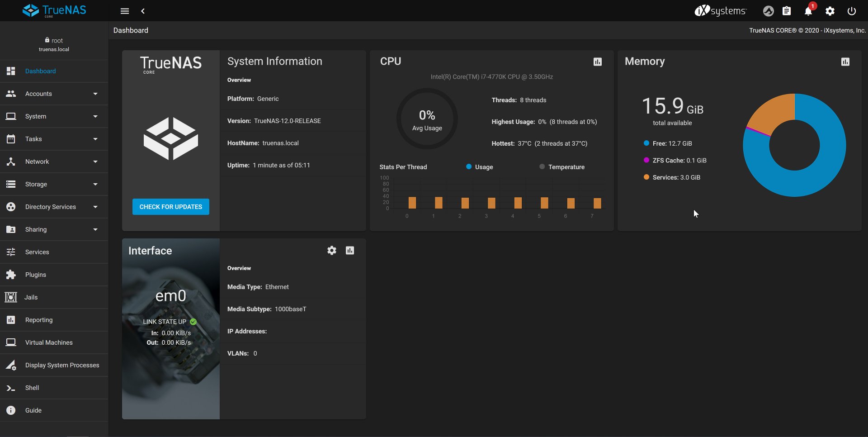Click the thread 7 usage bar
Screen dimensions: 868x437
pyautogui.click(x=597, y=203)
